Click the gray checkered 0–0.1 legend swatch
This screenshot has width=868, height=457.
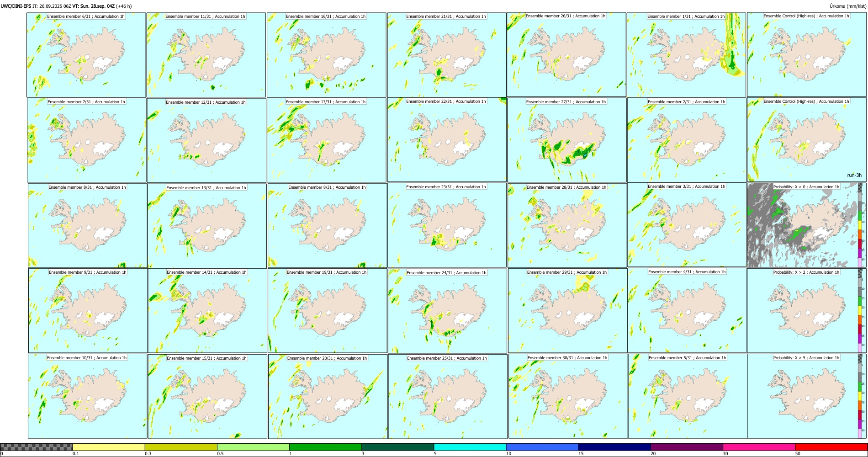coord(37,447)
